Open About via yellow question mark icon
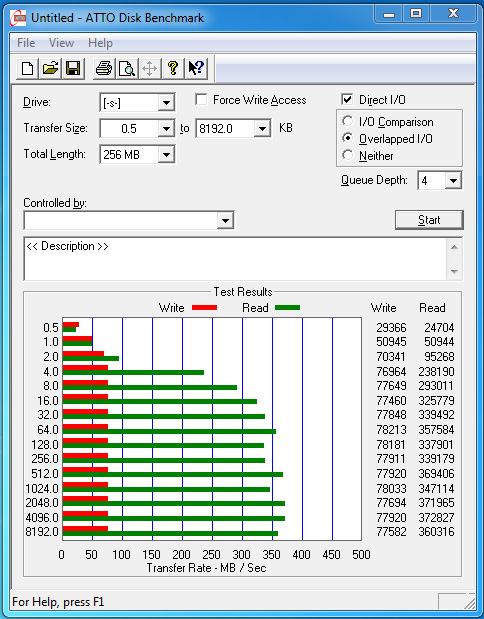 (173, 69)
